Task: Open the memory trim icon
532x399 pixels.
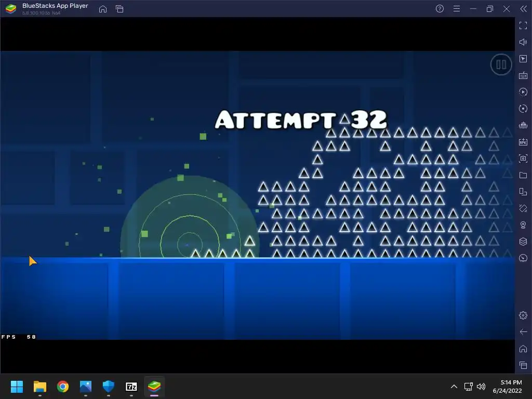Action: click(523, 125)
